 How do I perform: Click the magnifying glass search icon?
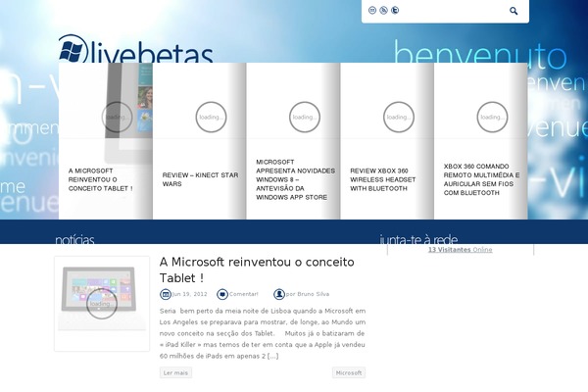pyautogui.click(x=514, y=11)
